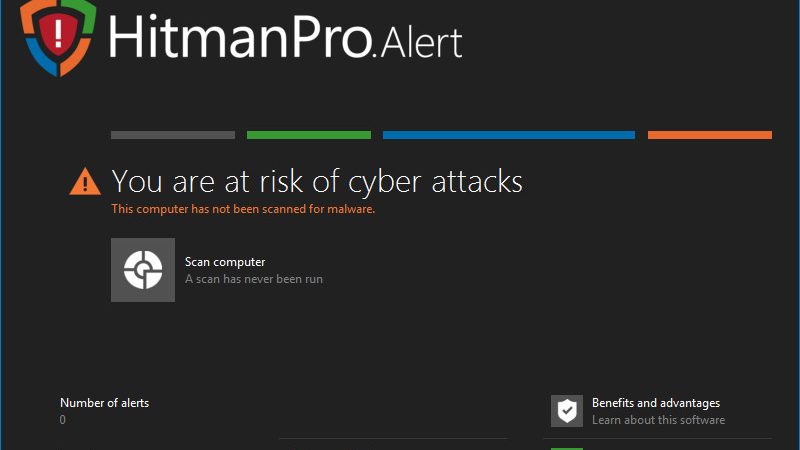Select the gray tab bar
Image resolution: width=800 pixels, height=450 pixels.
tap(173, 135)
